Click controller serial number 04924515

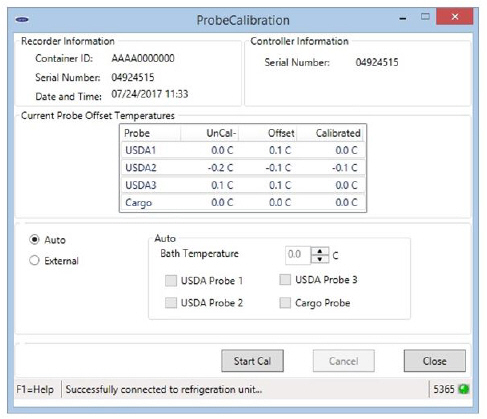pyautogui.click(x=377, y=62)
